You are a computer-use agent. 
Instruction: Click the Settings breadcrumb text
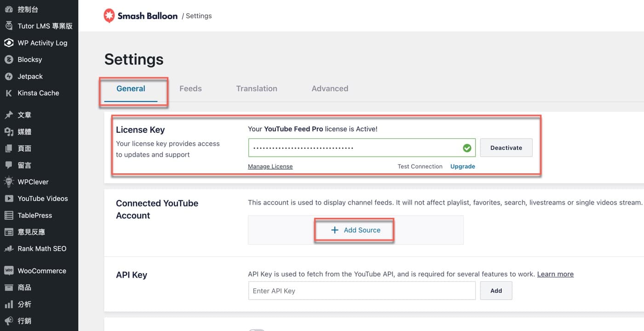(199, 16)
